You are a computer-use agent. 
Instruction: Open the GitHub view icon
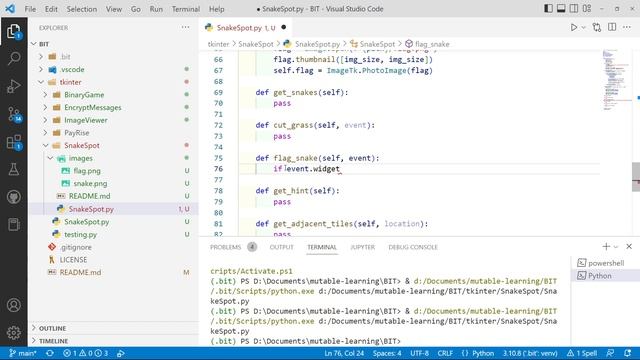point(13,197)
